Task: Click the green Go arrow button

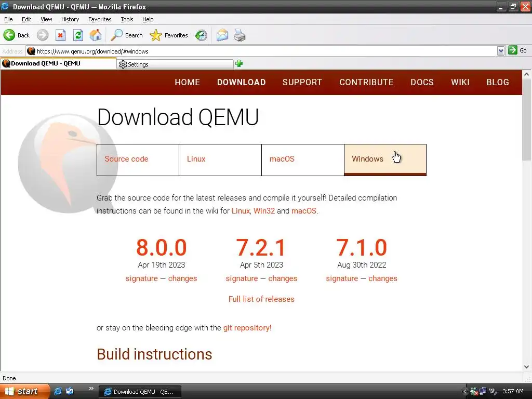Action: click(x=513, y=50)
